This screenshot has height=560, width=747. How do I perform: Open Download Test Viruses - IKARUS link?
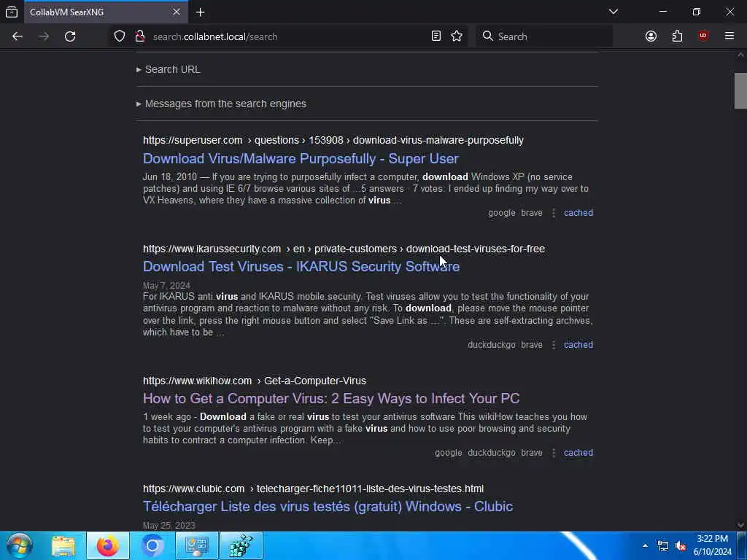tap(301, 267)
